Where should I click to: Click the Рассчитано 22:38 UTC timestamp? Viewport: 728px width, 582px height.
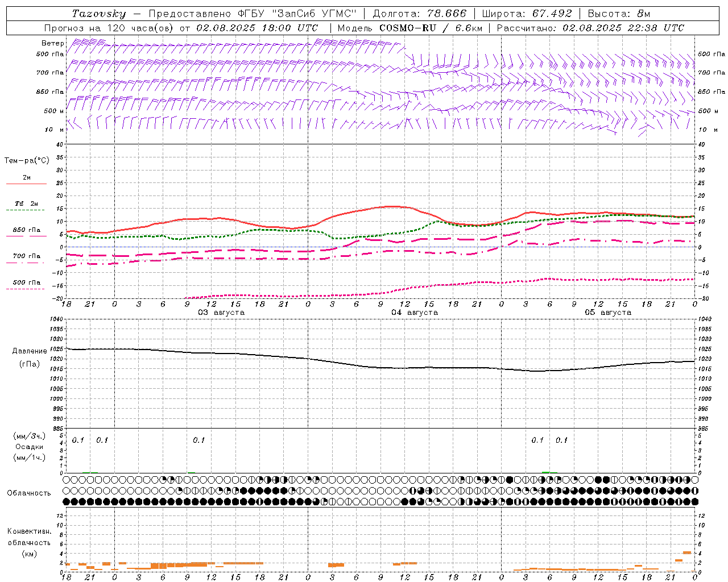pos(590,28)
